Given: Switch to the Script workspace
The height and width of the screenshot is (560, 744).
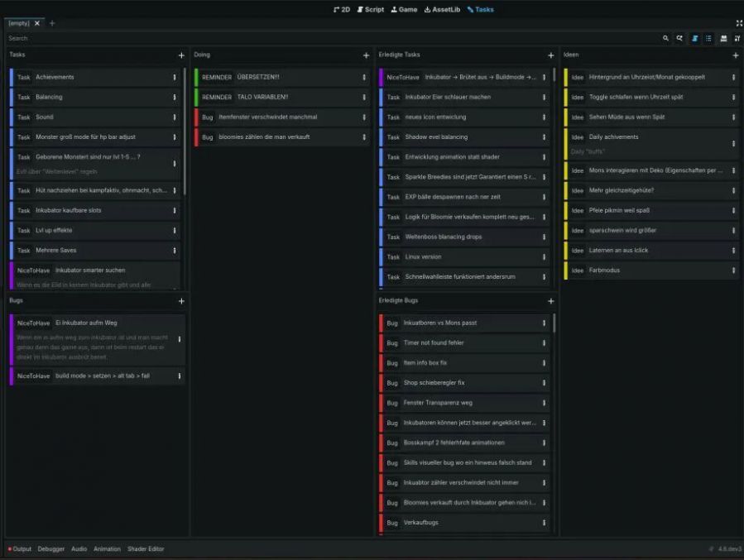Looking at the screenshot, I should pos(370,9).
